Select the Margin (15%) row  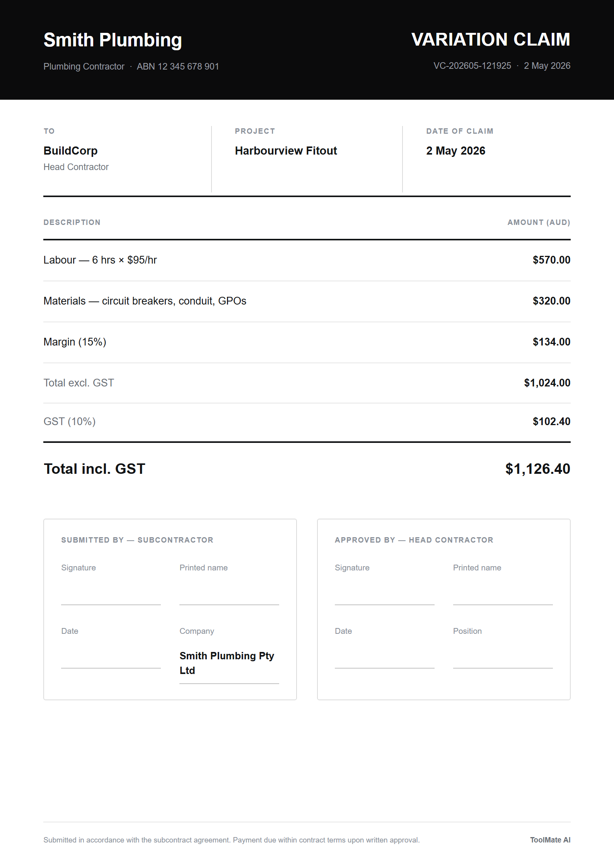pos(307,342)
